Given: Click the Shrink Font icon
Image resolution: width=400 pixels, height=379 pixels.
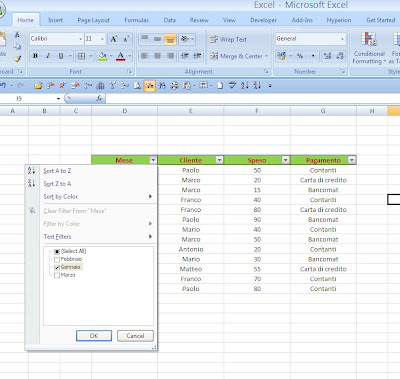Looking at the screenshot, I should (x=126, y=39).
